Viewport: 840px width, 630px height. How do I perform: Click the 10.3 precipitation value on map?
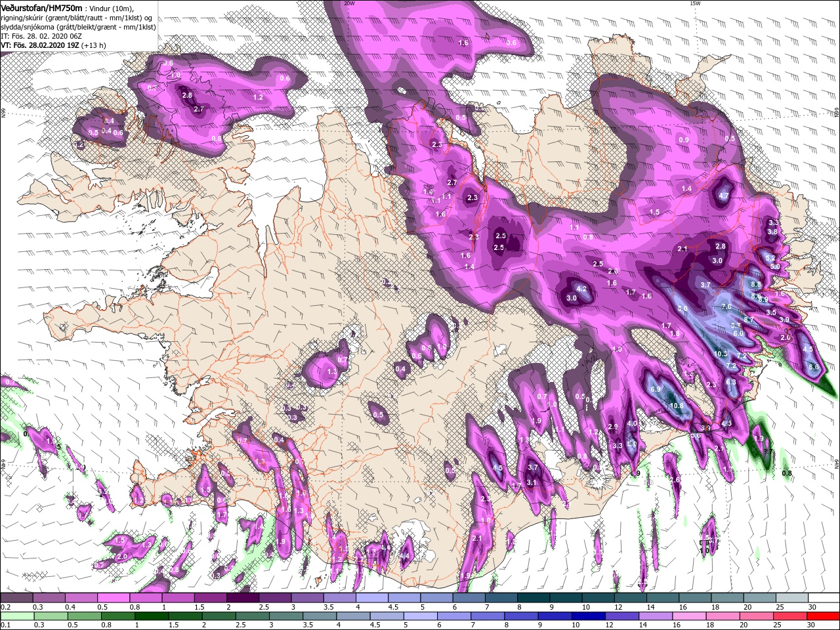pos(721,354)
